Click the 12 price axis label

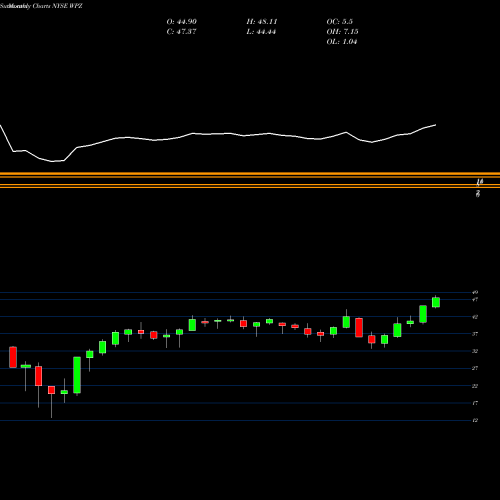point(475,420)
